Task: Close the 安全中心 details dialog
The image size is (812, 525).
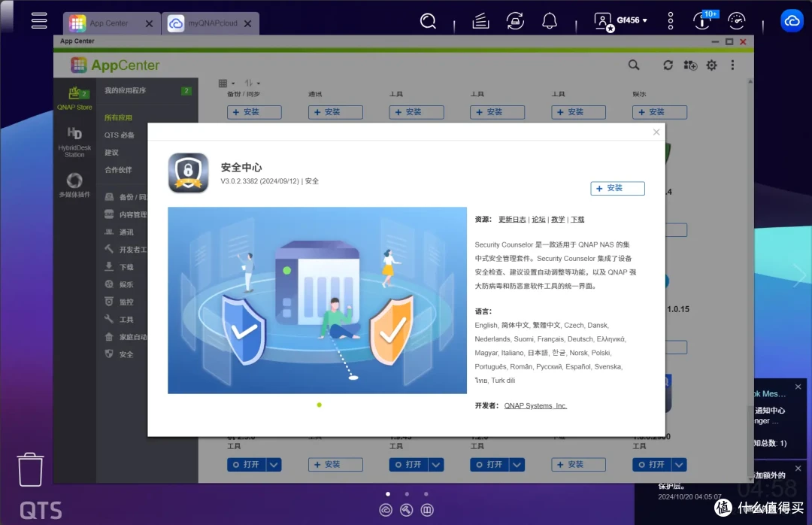Action: point(656,132)
